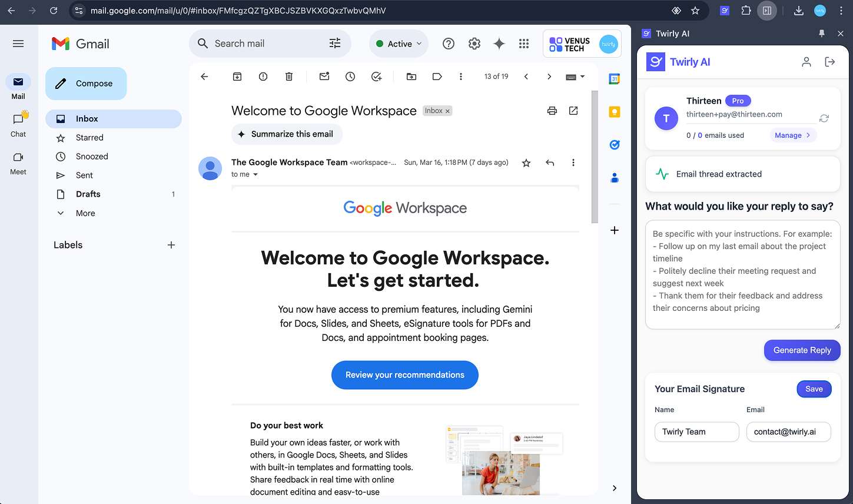This screenshot has width=853, height=504.
Task: Star the Google Workspace Team message
Action: coord(526,163)
